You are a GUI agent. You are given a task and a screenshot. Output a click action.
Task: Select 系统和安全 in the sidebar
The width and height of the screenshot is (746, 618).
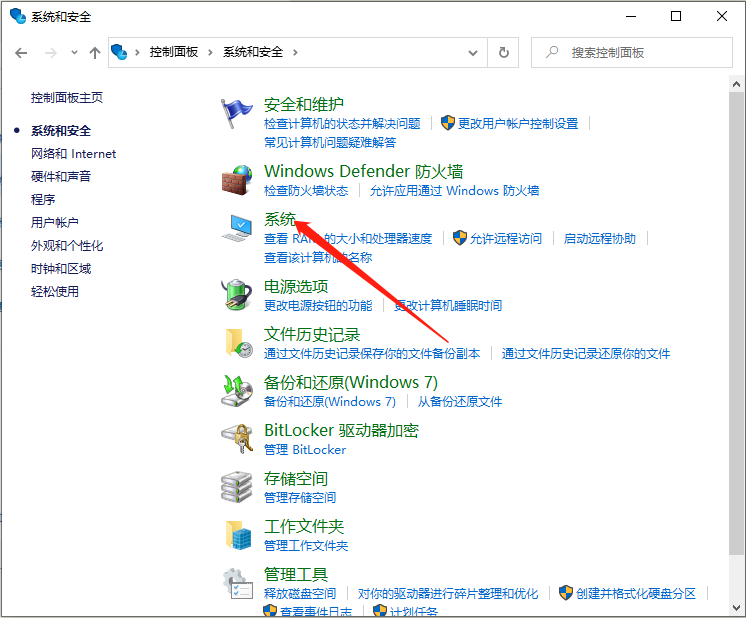(61, 131)
